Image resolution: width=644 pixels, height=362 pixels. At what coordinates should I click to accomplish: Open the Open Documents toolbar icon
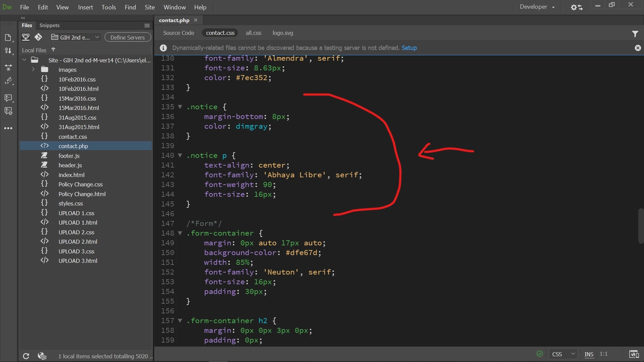pyautogui.click(x=8, y=38)
